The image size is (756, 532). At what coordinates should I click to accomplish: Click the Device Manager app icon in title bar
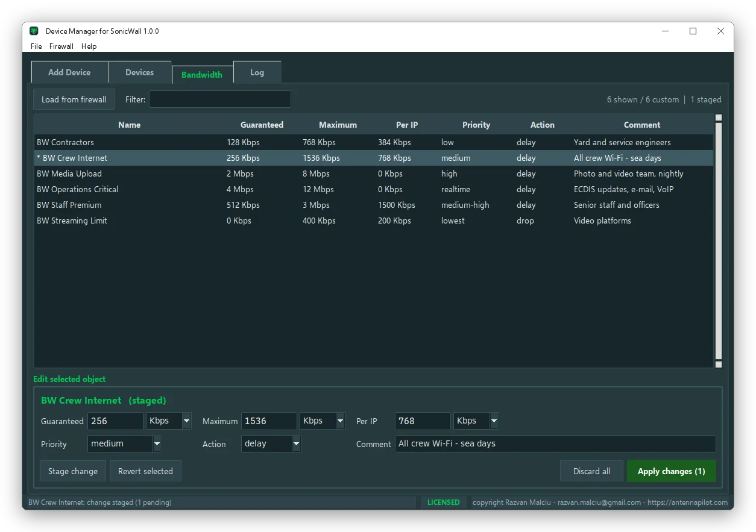(34, 31)
